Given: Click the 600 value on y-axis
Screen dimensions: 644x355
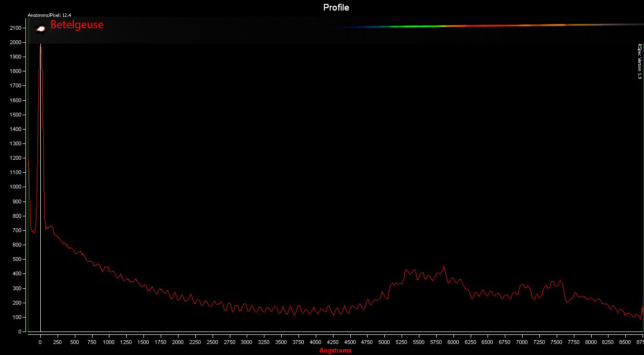Looking at the screenshot, I should (17, 245).
